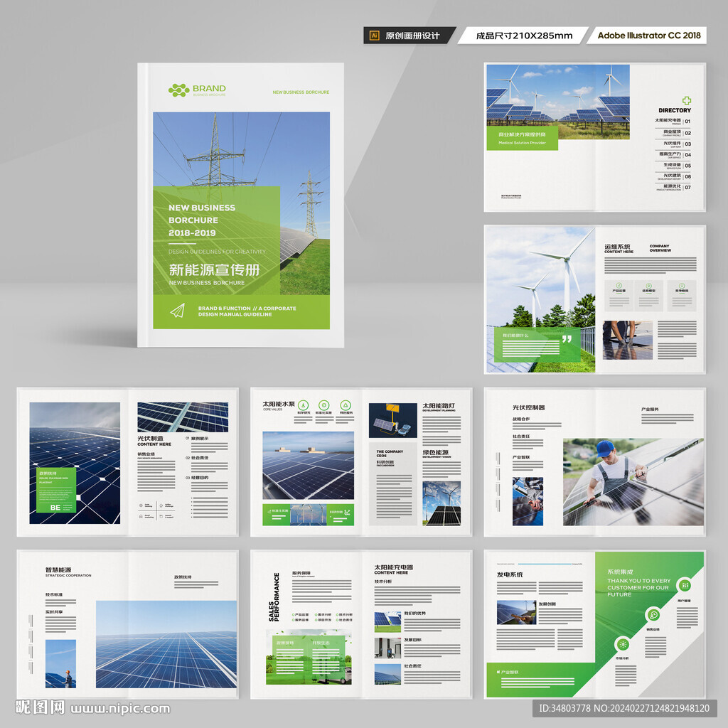The height and width of the screenshot is (728, 728).
Task: Click the circular icon above 特色服务
Action: click(346, 405)
